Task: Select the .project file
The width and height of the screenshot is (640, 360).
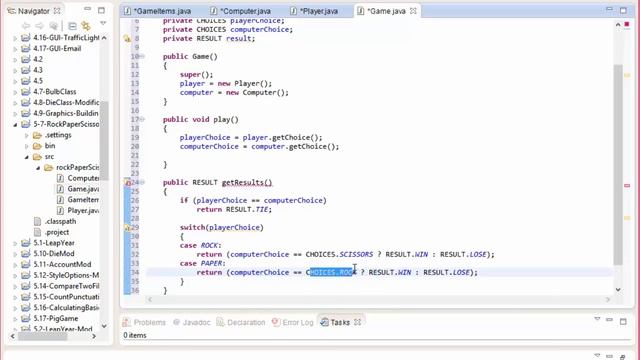Action: pos(56,232)
